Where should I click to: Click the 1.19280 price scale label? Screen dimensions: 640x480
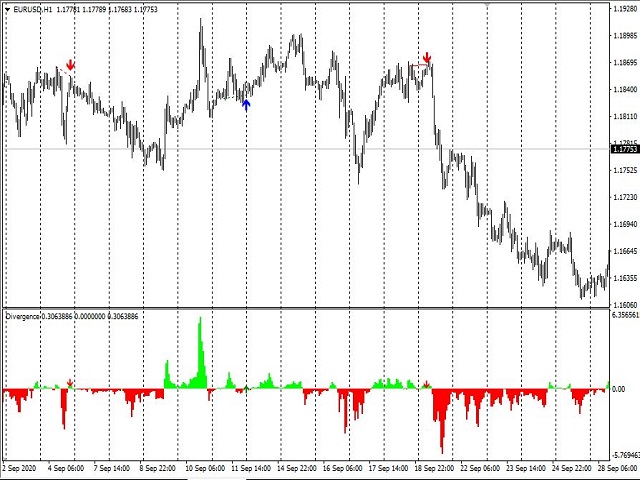(x=623, y=8)
